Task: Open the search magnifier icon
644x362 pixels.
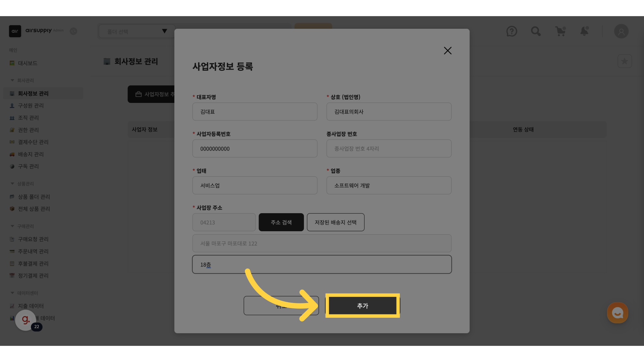Action: coord(536,32)
